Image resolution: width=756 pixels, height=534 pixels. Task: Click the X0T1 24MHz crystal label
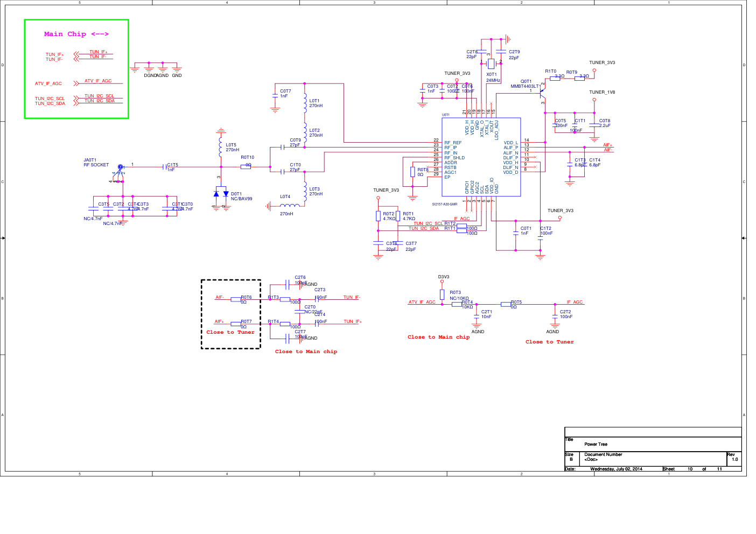click(x=493, y=78)
